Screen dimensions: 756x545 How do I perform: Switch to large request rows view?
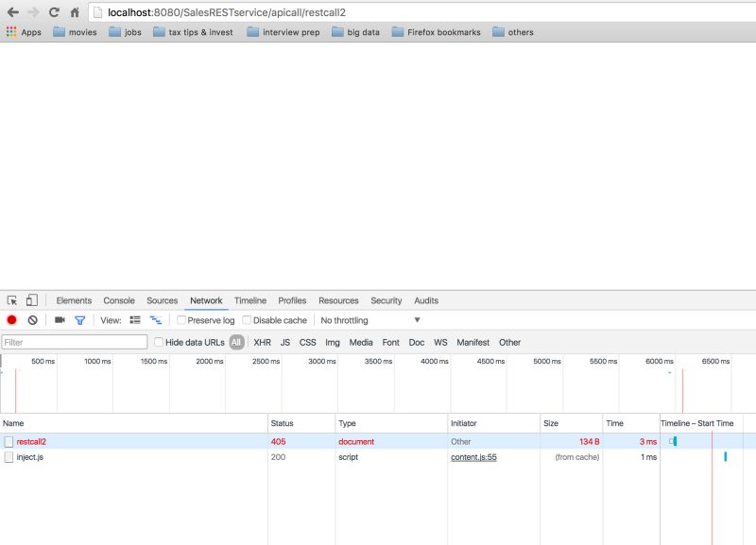(x=135, y=319)
